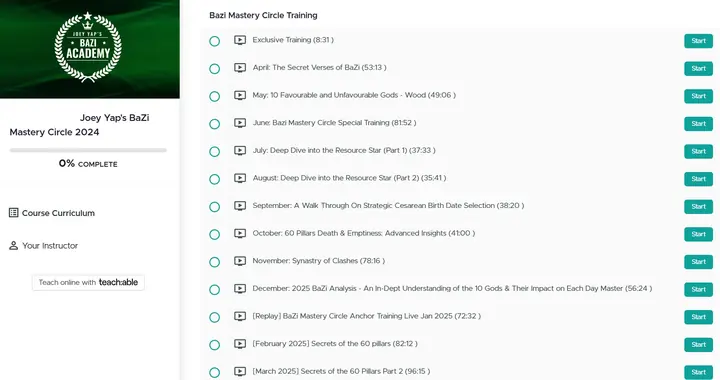Mark July Resource Star Part 1 completion circle
Image resolution: width=720 pixels, height=380 pixels.
pos(214,151)
